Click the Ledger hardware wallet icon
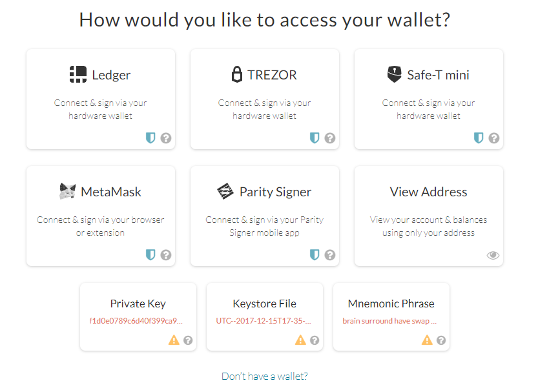 pos(78,74)
